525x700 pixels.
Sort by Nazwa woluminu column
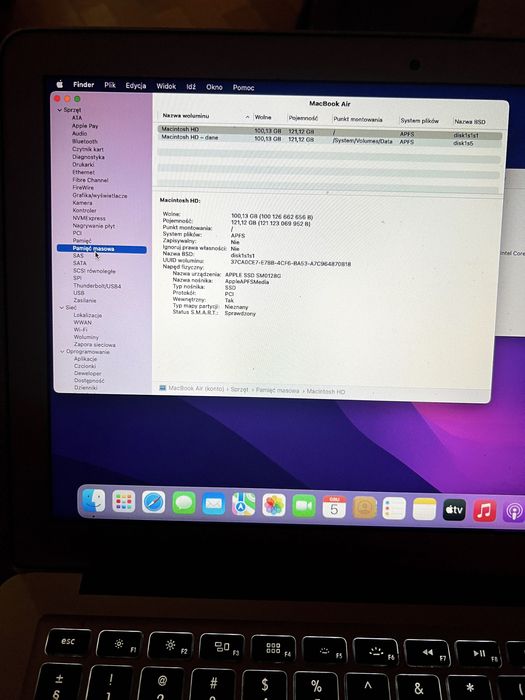pos(186,116)
